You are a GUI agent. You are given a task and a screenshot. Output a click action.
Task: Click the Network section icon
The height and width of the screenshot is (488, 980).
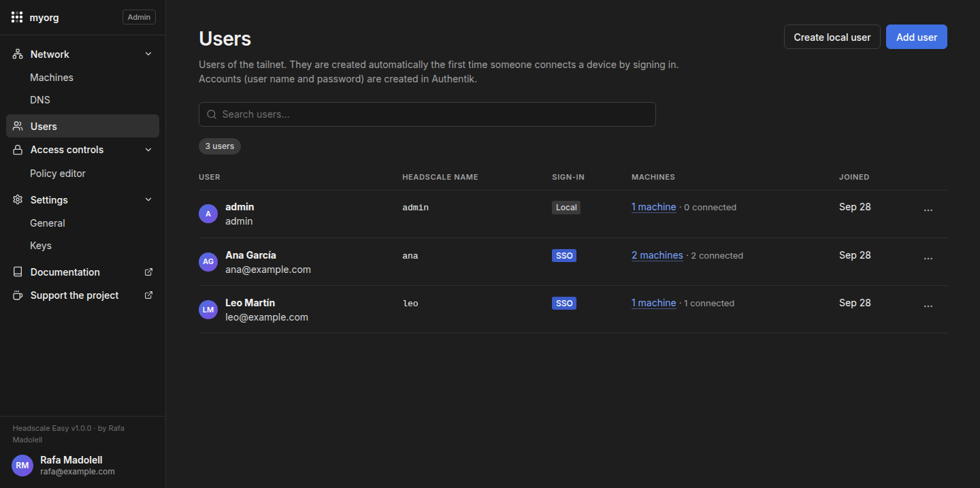[x=18, y=54]
